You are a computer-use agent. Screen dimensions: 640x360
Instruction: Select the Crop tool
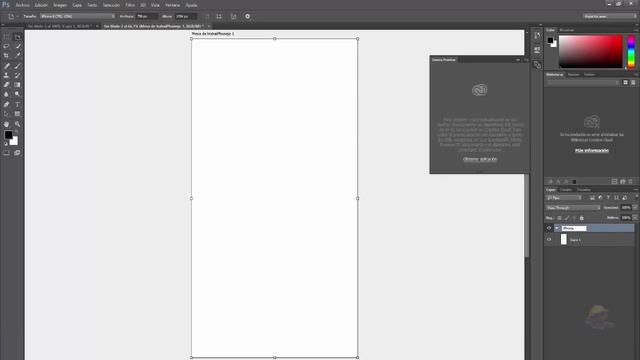point(7,56)
